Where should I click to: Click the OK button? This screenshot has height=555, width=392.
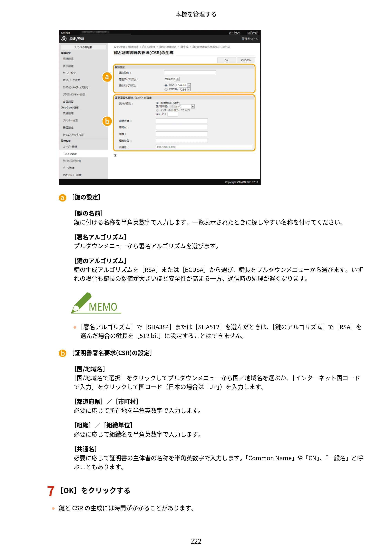226,60
